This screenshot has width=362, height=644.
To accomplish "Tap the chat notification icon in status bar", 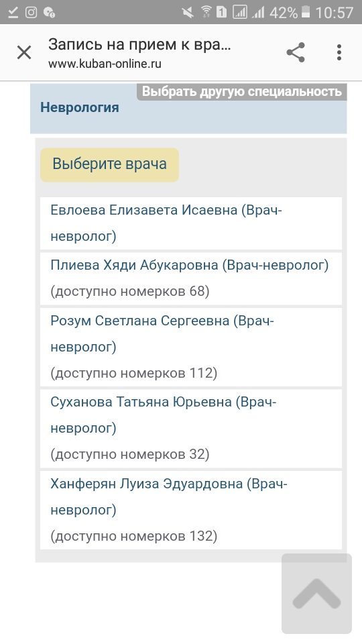I will [x=49, y=12].
